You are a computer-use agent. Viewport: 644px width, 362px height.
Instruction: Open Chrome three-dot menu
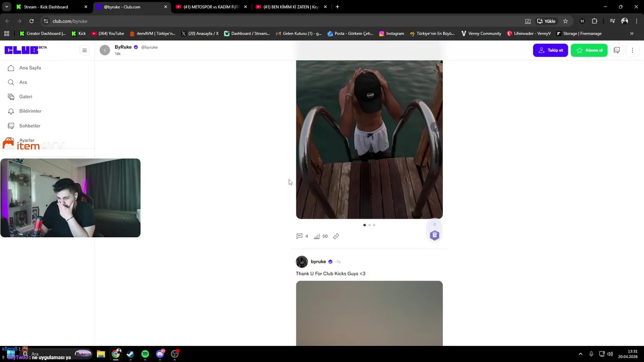click(636, 21)
